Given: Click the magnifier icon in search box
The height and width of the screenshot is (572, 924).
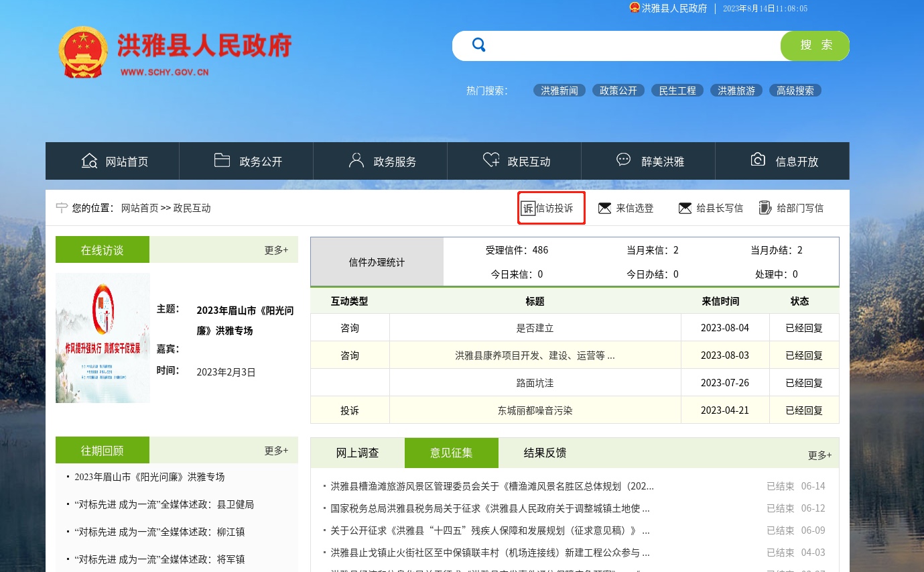Looking at the screenshot, I should [478, 45].
